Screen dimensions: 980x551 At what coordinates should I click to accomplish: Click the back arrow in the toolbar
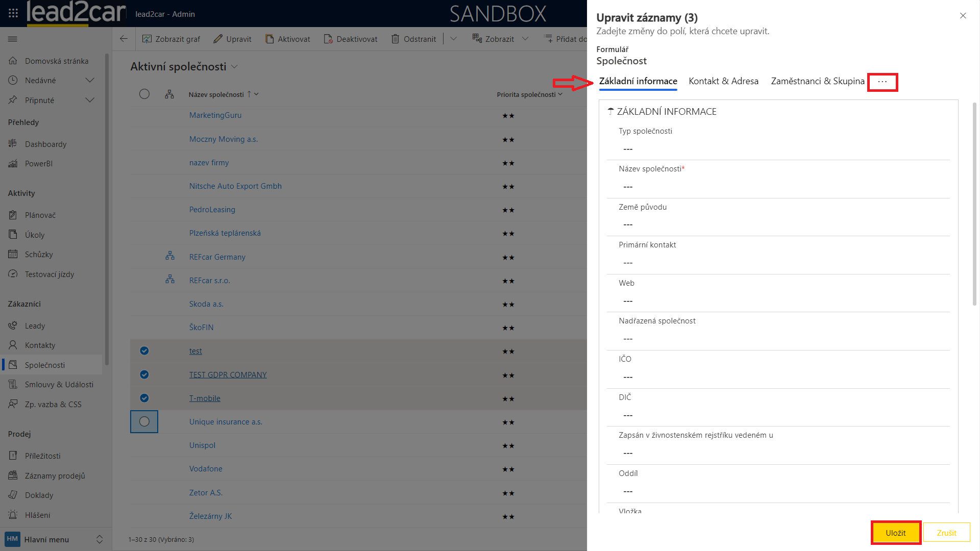click(124, 39)
